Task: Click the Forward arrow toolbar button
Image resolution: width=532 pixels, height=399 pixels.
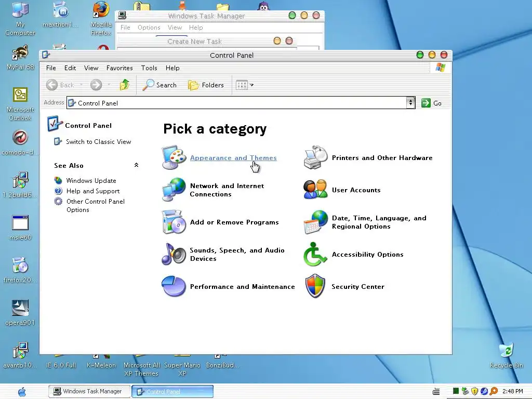Action: tap(96, 85)
